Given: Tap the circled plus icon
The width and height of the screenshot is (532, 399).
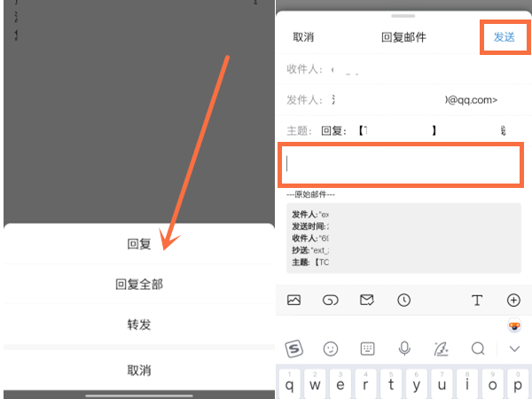Looking at the screenshot, I should coord(513,301).
